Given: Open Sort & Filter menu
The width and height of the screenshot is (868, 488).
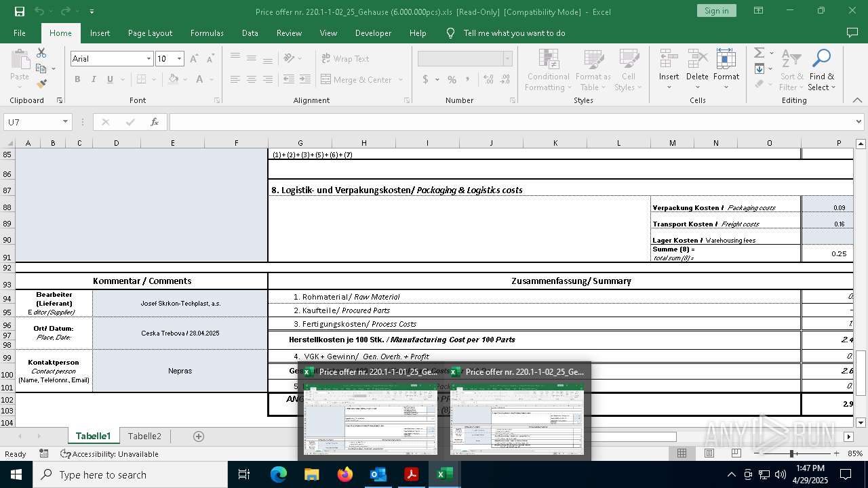Looking at the screenshot, I should [x=791, y=70].
